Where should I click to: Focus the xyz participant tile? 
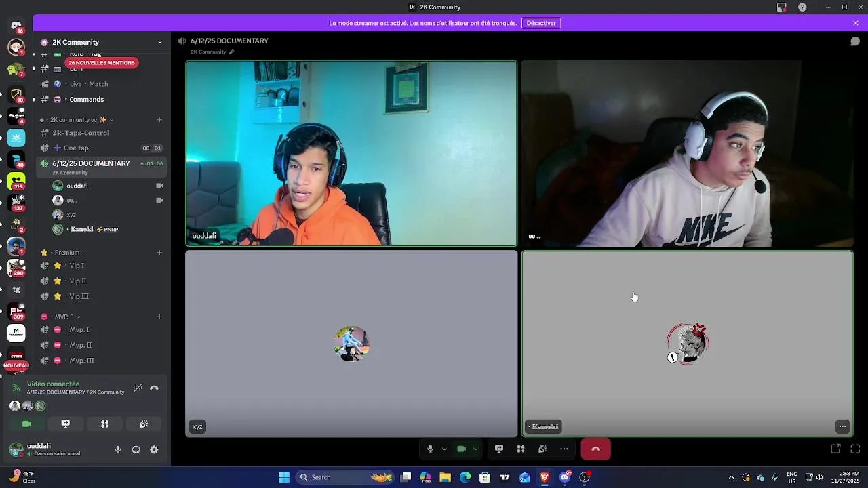351,344
